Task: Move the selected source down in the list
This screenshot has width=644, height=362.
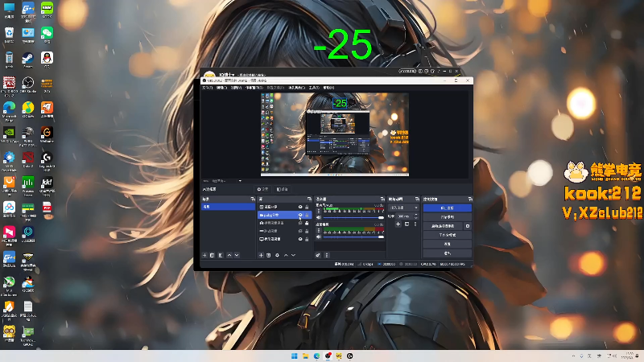Action: [293, 255]
